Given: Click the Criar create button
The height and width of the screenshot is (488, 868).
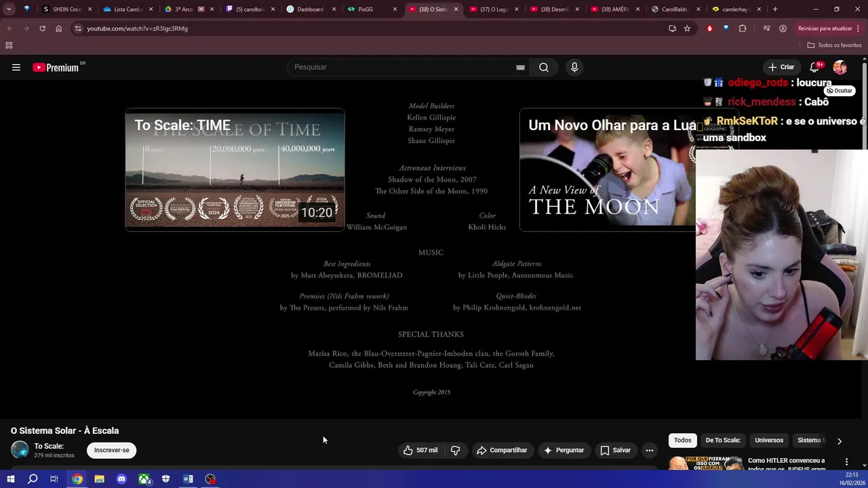Looking at the screenshot, I should pyautogui.click(x=781, y=67).
